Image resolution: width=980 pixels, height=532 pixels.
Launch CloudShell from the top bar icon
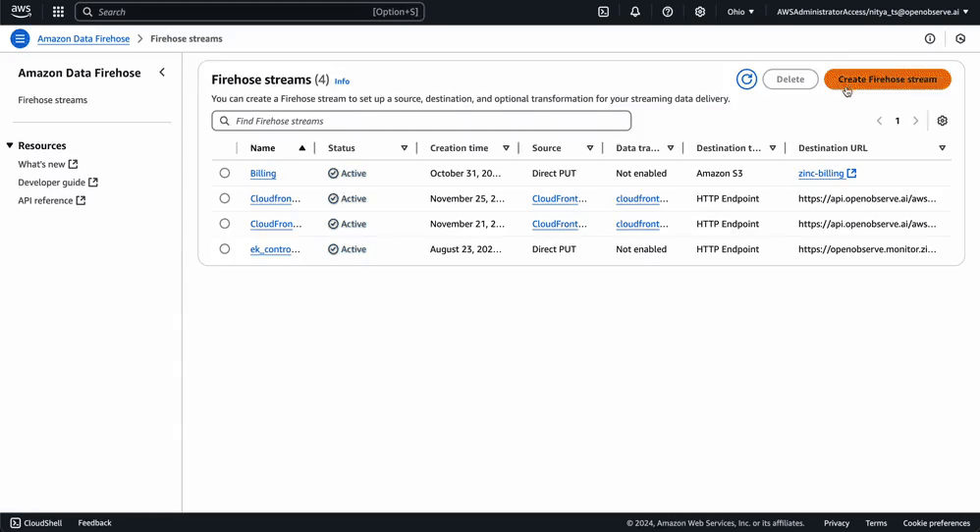pos(603,12)
